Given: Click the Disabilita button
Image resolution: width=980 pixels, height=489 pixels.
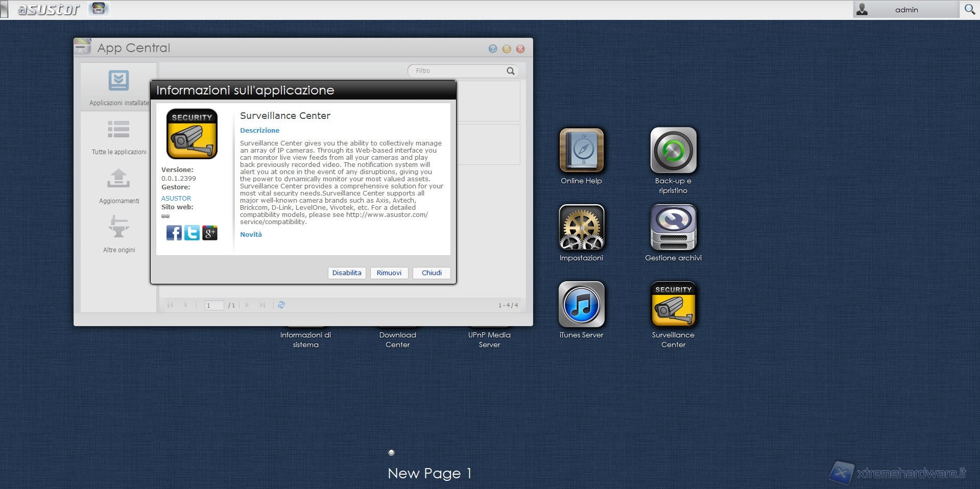Looking at the screenshot, I should (346, 273).
